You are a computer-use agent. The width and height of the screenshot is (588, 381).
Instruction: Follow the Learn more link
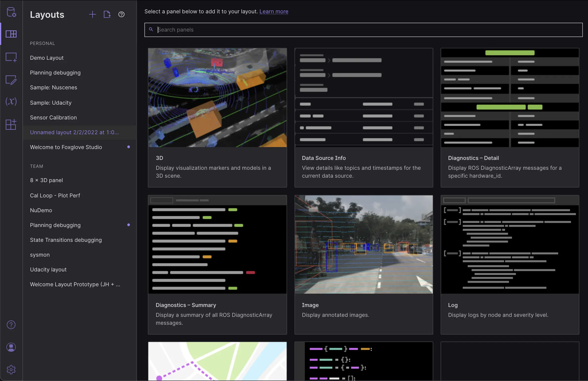point(274,11)
